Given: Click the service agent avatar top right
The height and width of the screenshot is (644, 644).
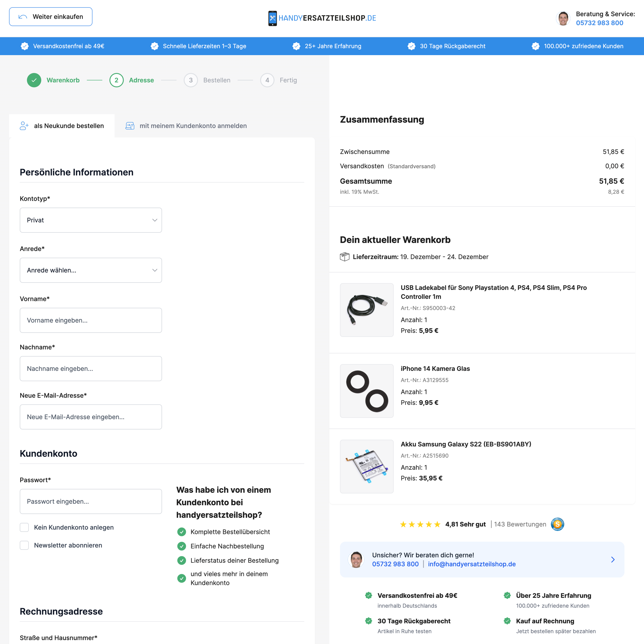Looking at the screenshot, I should point(563,18).
